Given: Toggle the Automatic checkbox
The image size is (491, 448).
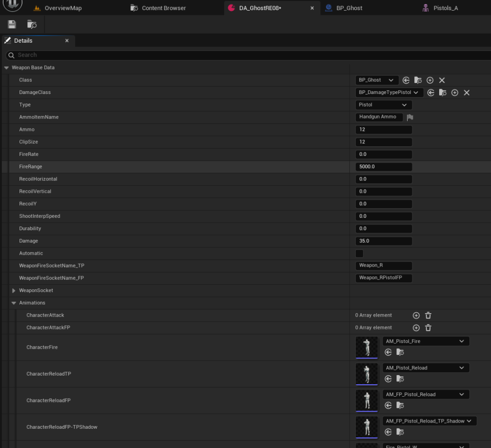Looking at the screenshot, I should coord(359,253).
